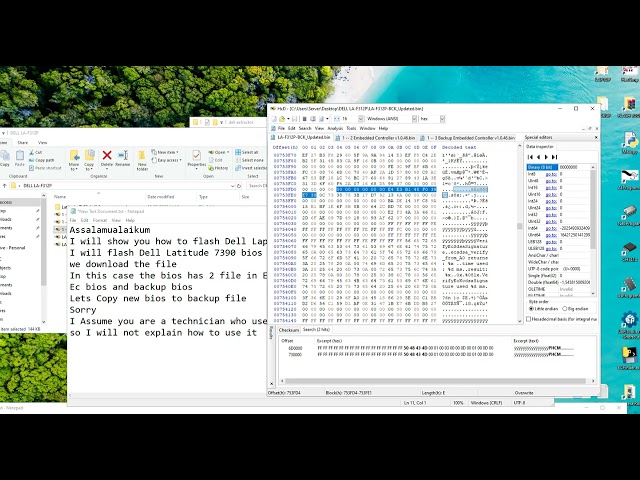This screenshot has height=480, width=640.
Task: Open HxD Search menu
Action: click(x=305, y=128)
